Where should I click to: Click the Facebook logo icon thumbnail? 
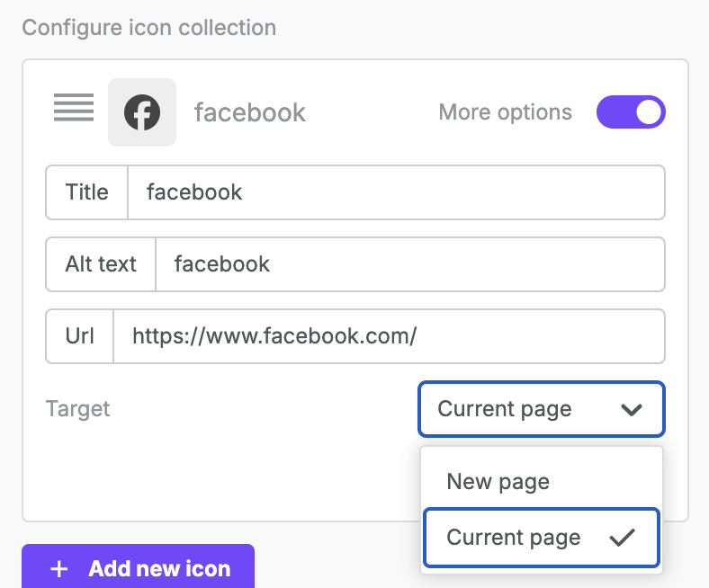(142, 112)
